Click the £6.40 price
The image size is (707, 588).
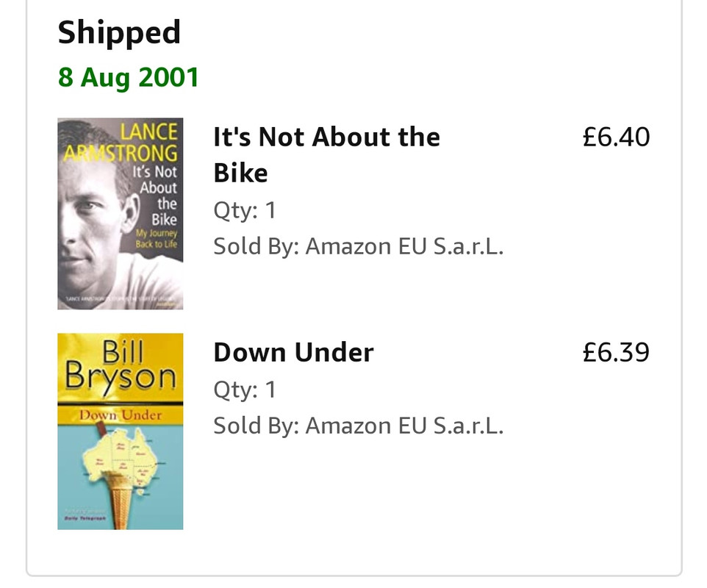(x=616, y=137)
